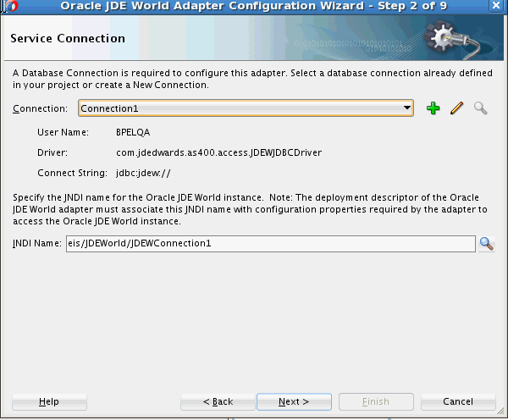Select the jdbc:jdew:// connect string
This screenshot has height=420, width=508.
click(x=143, y=173)
